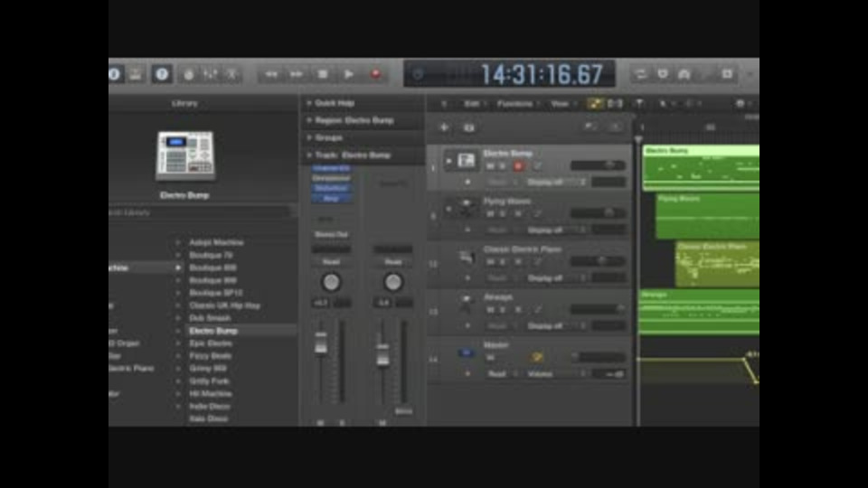This screenshot has width=868, height=488.
Task: Open the Read automation mode dropdown on Master
Action: click(x=502, y=374)
